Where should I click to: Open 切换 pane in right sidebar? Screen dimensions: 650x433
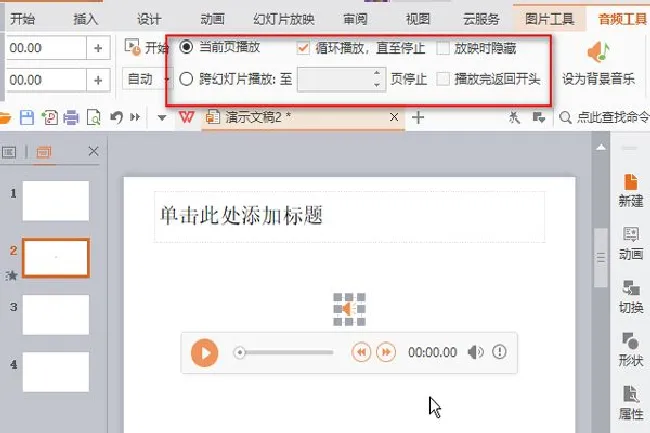coord(631,297)
